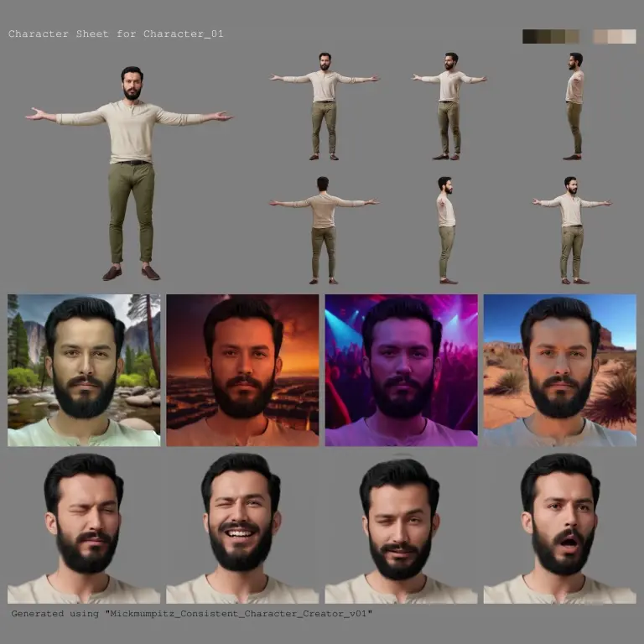Screen dimensions: 644x644
Task: Click the top-row three-quarter view T-pose figure
Action: tap(449, 106)
